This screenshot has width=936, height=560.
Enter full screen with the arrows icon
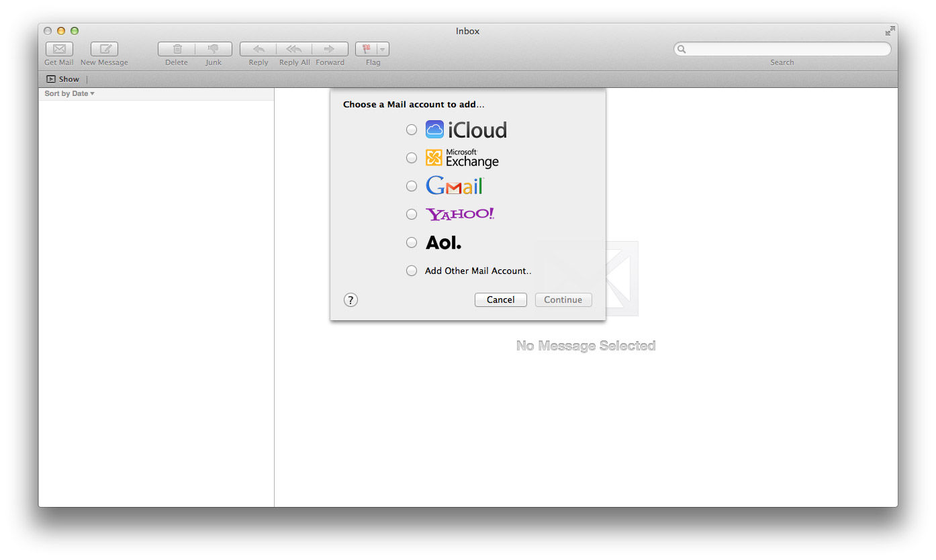click(890, 31)
